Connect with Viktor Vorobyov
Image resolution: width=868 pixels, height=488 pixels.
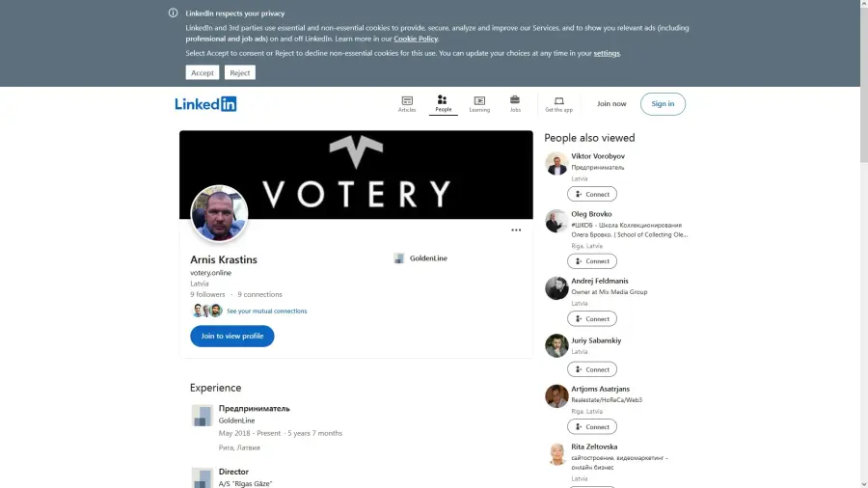click(592, 194)
